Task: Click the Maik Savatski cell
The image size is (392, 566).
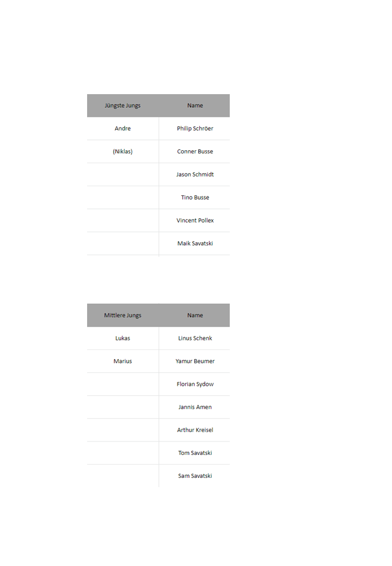Action: pos(195,244)
